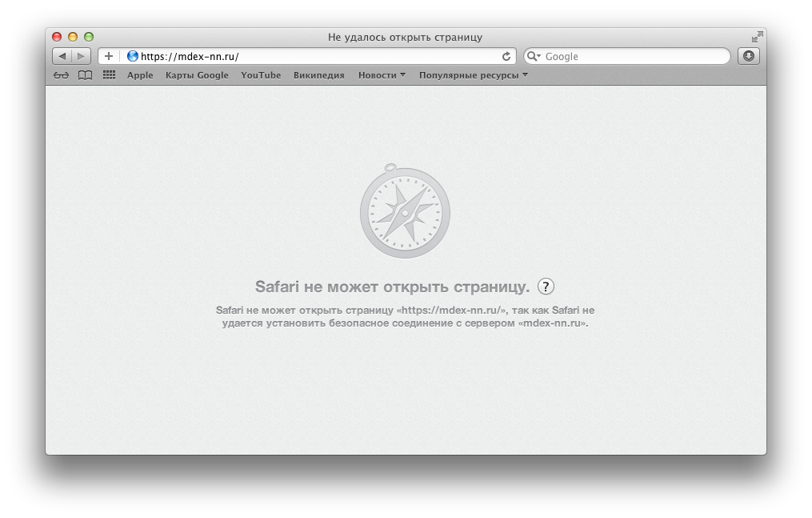Go back with the left arrow button
The image size is (812, 518).
[62, 56]
